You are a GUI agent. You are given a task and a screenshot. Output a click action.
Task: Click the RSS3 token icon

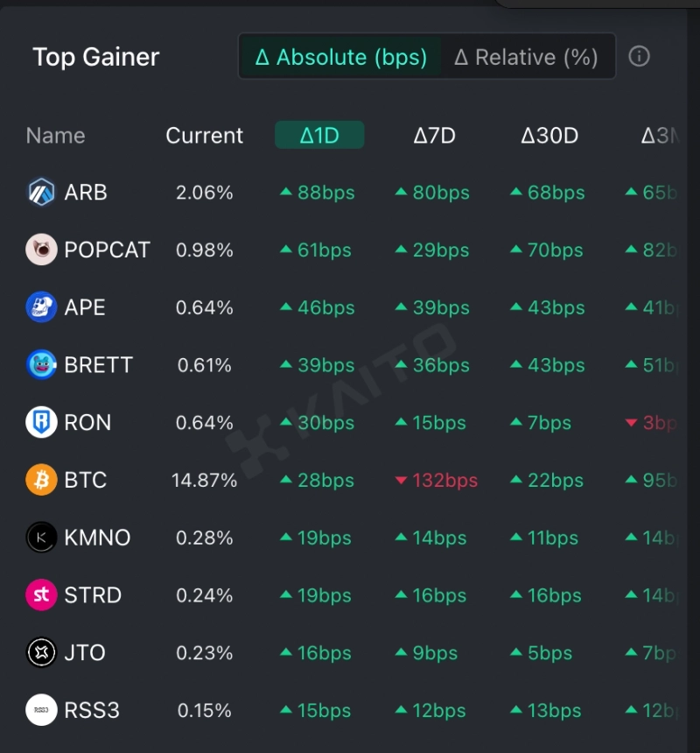pos(41,710)
